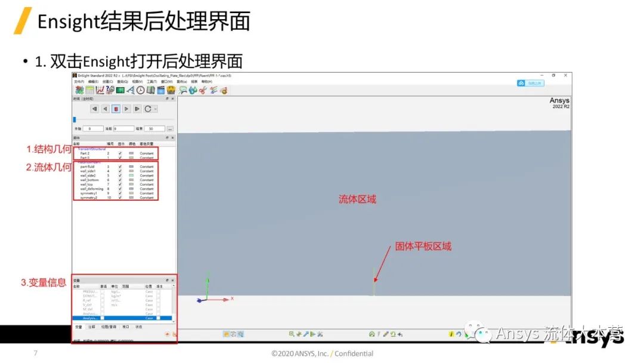Screen dimensions: 644x363
Task: Click the green play-arrow icon in bottom toolbar
Action: pyautogui.click(x=313, y=334)
